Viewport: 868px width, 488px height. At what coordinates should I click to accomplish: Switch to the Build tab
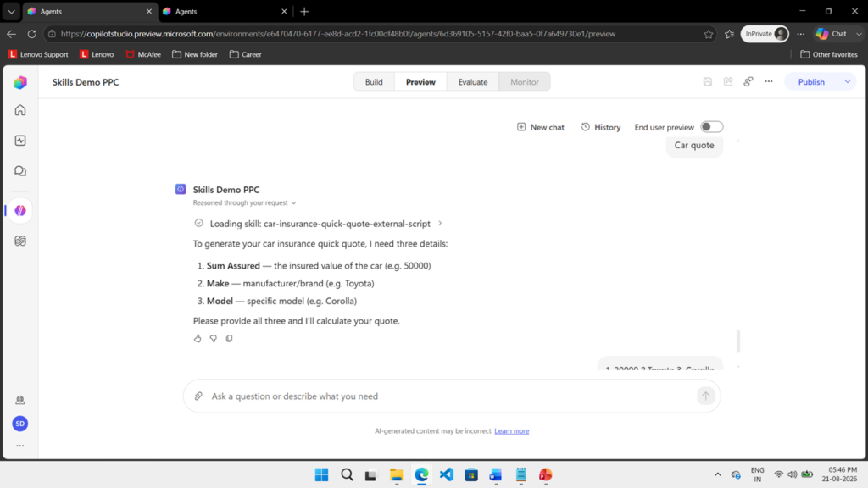click(x=374, y=82)
